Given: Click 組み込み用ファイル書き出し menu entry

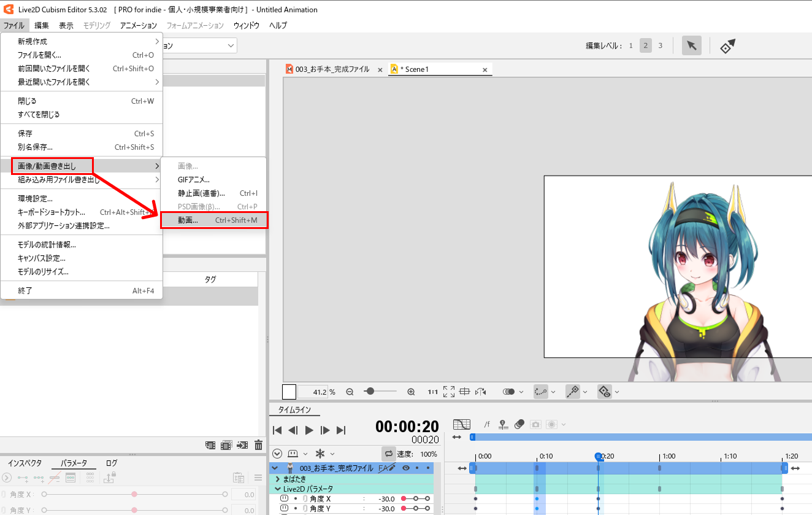Looking at the screenshot, I should pos(82,179).
